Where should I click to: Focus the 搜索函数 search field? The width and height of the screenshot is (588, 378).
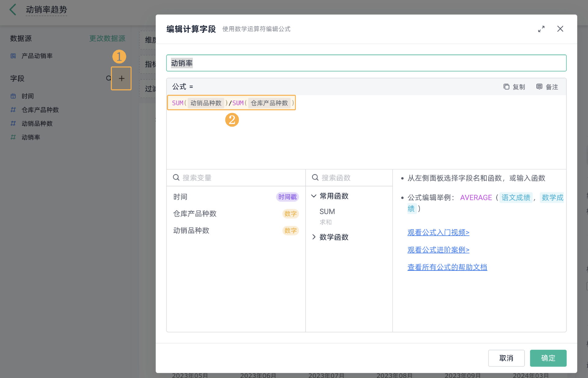(x=352, y=178)
